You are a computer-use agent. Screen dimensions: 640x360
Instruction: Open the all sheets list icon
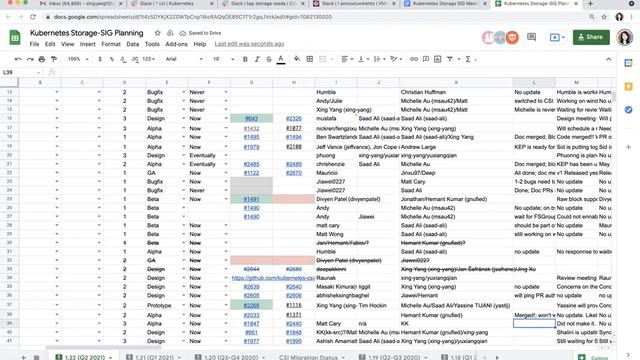tap(36, 358)
